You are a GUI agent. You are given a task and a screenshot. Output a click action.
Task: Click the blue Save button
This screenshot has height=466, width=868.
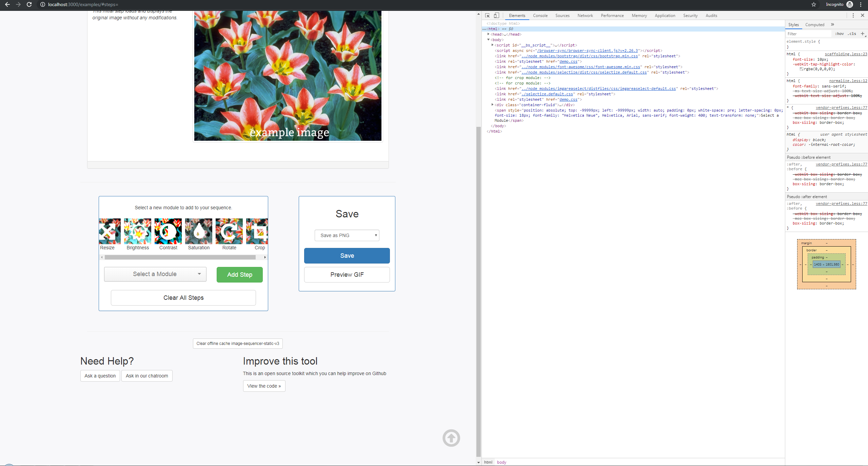pos(347,256)
